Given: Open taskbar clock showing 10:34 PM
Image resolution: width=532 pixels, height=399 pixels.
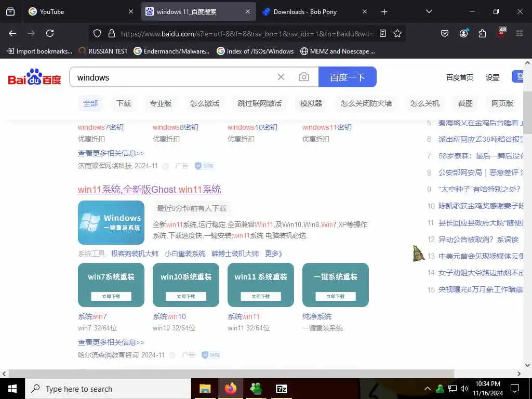Looking at the screenshot, I should 488,389.
